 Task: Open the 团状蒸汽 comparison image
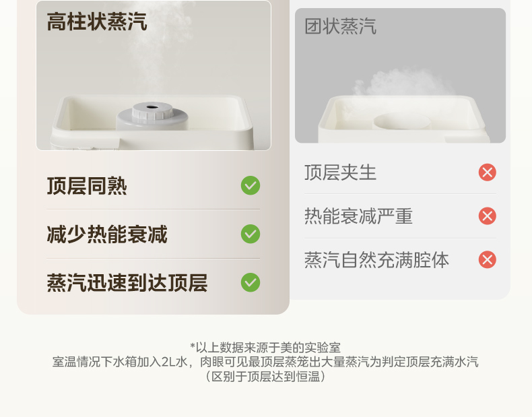click(x=401, y=75)
